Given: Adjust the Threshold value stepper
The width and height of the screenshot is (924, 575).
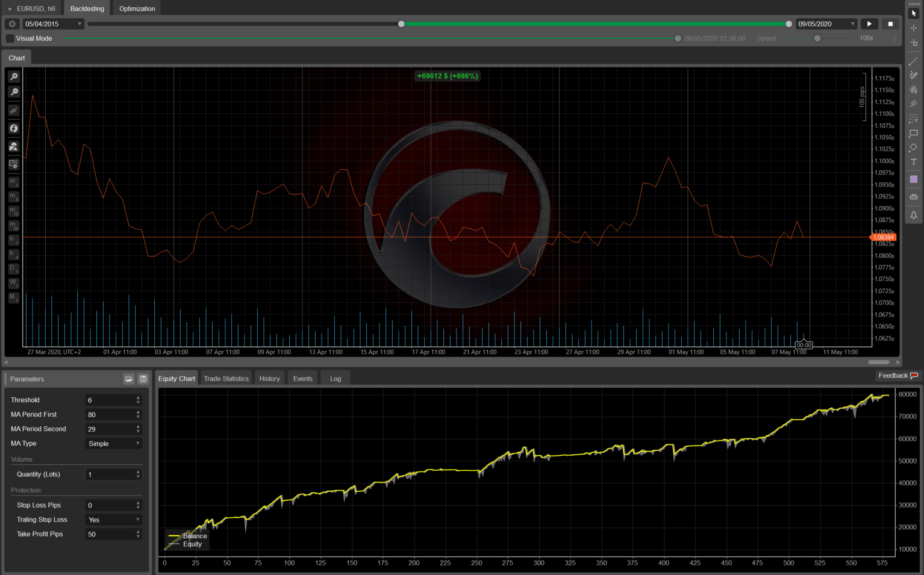Looking at the screenshot, I should pyautogui.click(x=138, y=400).
